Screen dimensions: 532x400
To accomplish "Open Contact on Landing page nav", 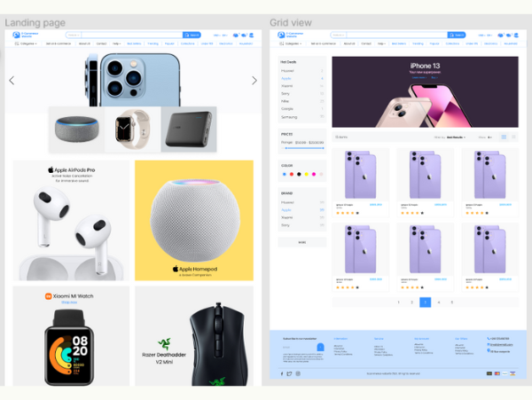I will pyautogui.click(x=101, y=43).
